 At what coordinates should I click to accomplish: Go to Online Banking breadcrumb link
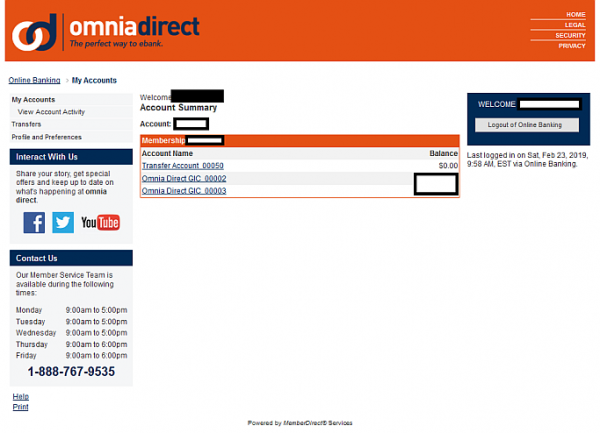(33, 80)
